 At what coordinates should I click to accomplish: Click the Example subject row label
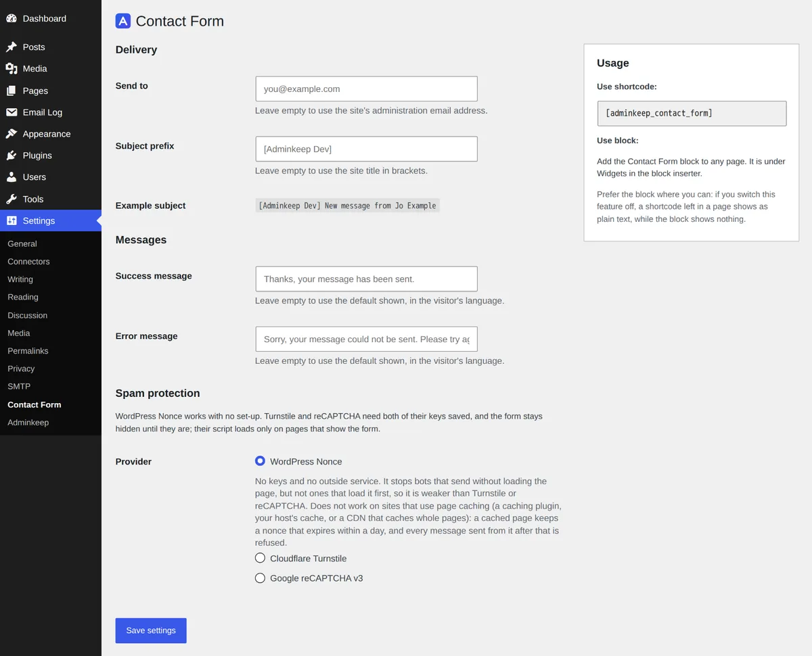tap(150, 206)
